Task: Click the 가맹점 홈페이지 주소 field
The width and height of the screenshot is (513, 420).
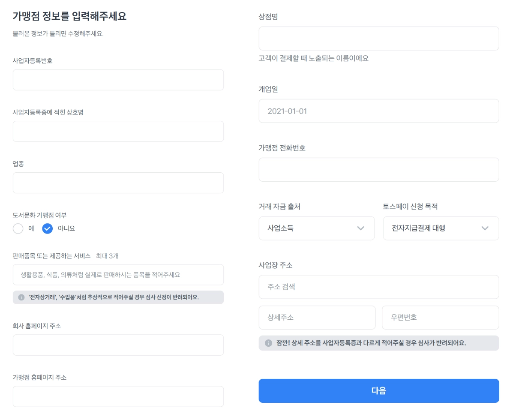Action: tap(118, 396)
